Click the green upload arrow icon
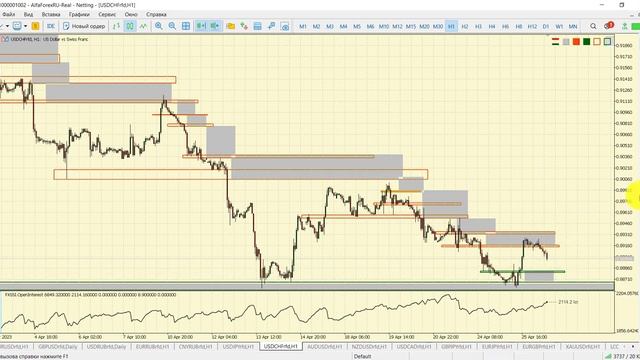640x360 pixels. (x=624, y=26)
